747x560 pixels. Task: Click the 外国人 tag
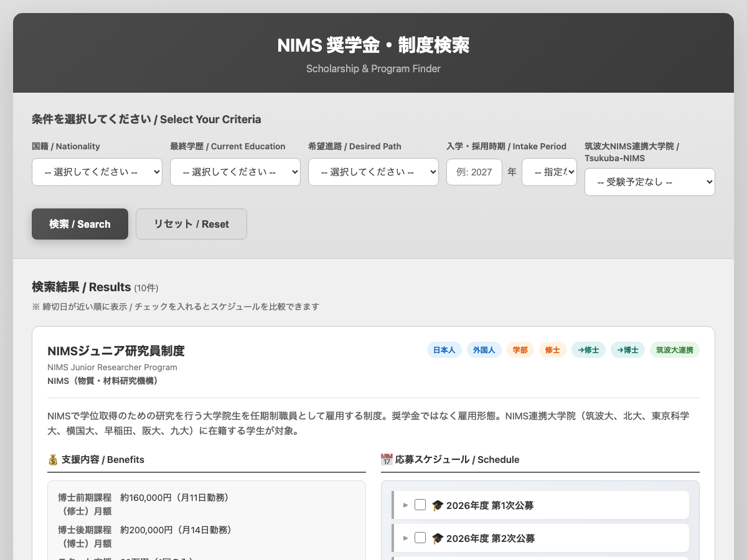pyautogui.click(x=484, y=350)
